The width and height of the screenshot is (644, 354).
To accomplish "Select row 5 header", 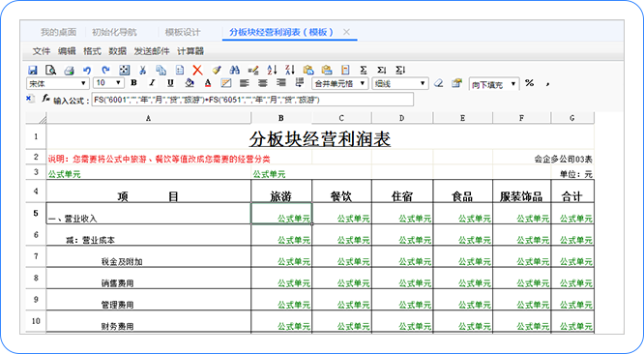I will pos(36,213).
